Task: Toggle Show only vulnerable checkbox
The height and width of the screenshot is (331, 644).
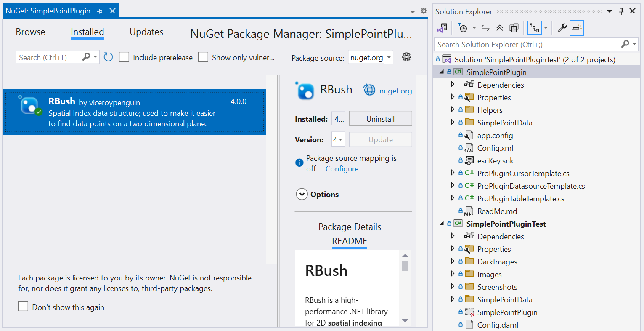Action: click(x=203, y=57)
